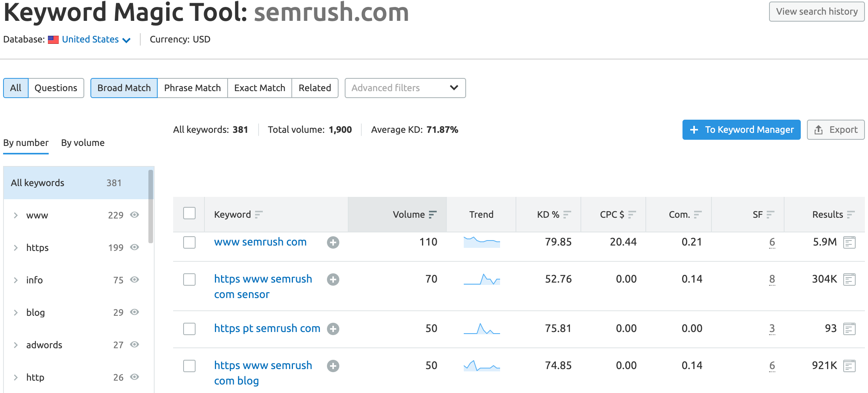Sort by Volume column sort icon
Screen dimensions: 868x393
coord(432,215)
